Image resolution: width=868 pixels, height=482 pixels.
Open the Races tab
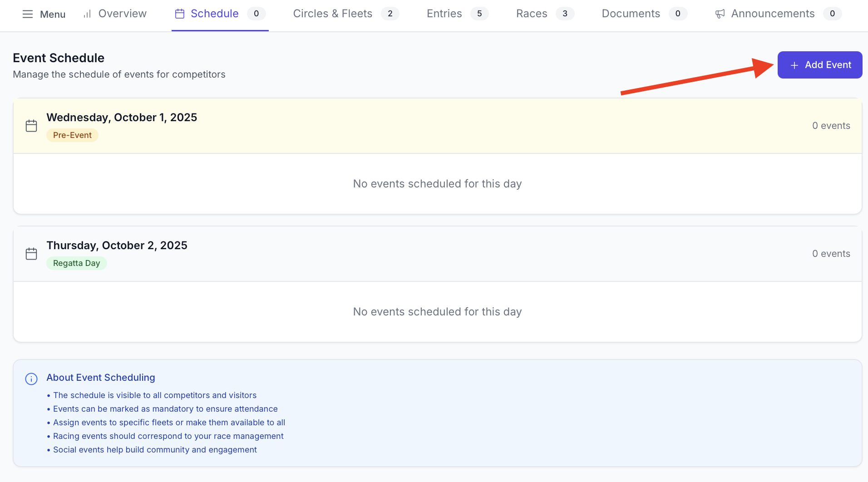click(x=532, y=14)
